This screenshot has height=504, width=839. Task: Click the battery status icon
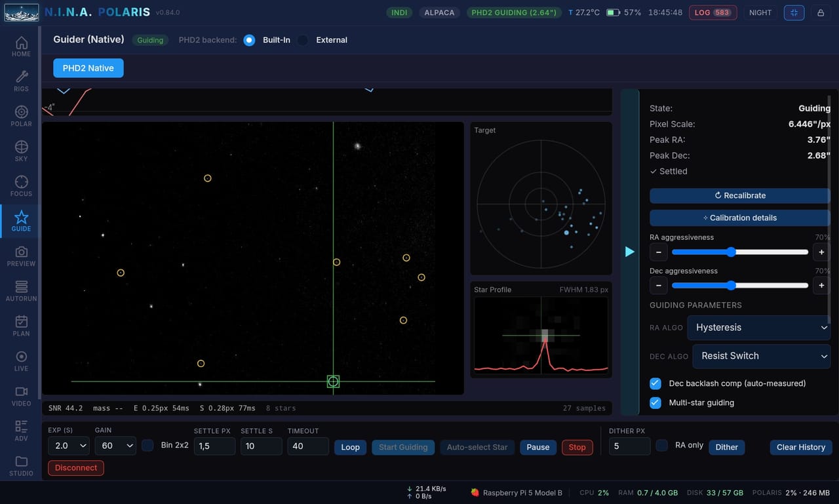(x=613, y=12)
